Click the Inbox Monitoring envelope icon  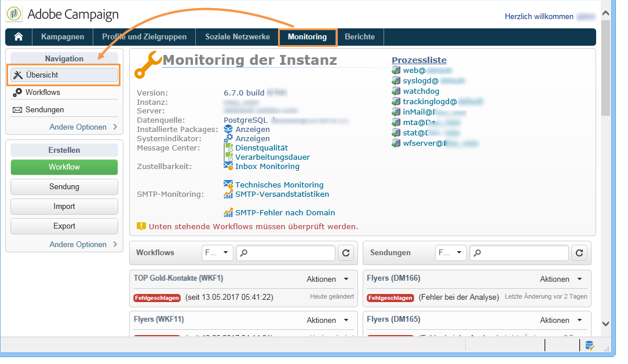(x=228, y=166)
